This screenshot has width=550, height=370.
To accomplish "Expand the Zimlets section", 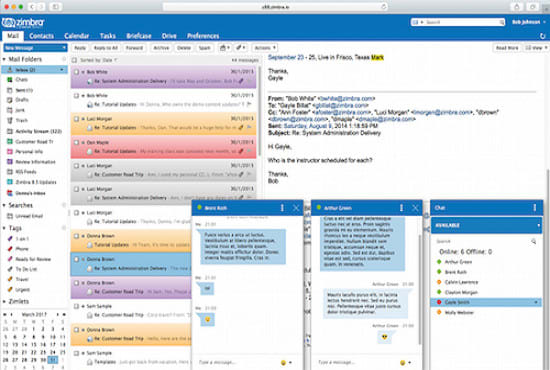I will 4,302.
